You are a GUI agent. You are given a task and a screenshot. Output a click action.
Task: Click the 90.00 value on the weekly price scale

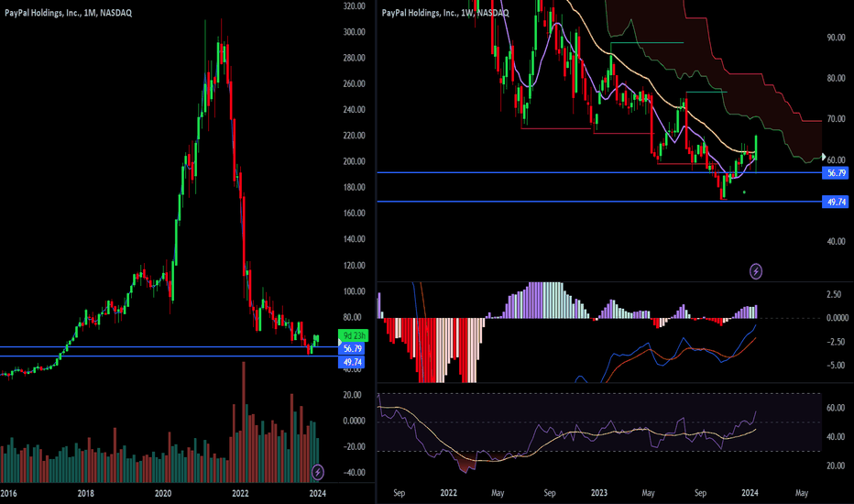(x=836, y=38)
